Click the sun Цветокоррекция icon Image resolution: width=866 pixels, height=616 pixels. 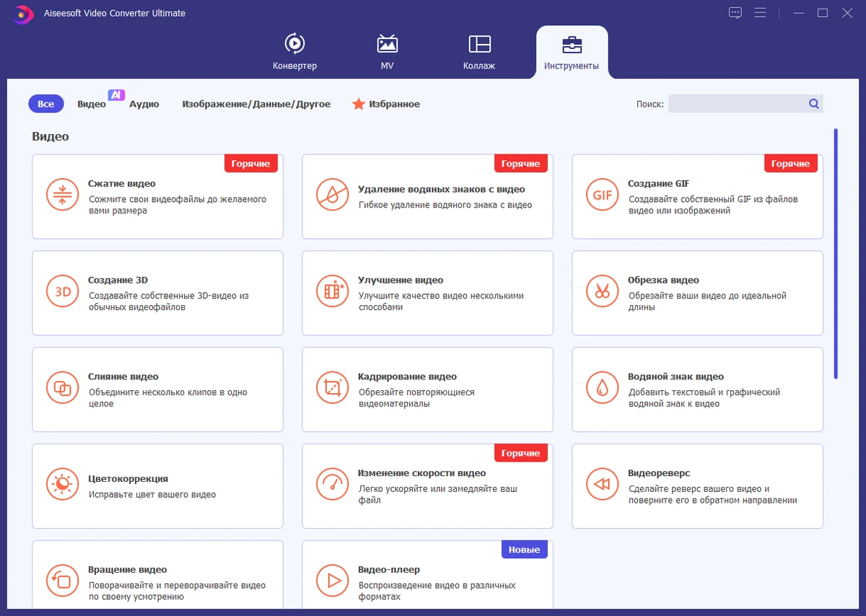click(62, 485)
